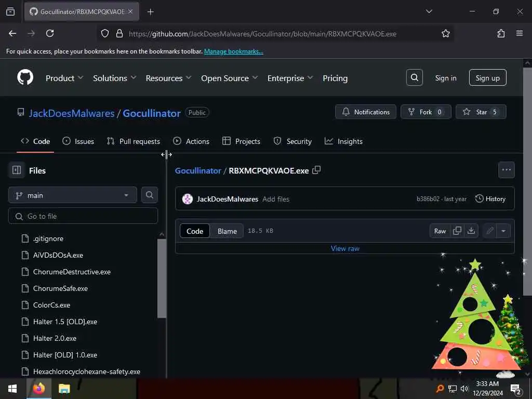This screenshot has height=399, width=532.
Task: Search this repository's file tree icon button
Action: 149,195
